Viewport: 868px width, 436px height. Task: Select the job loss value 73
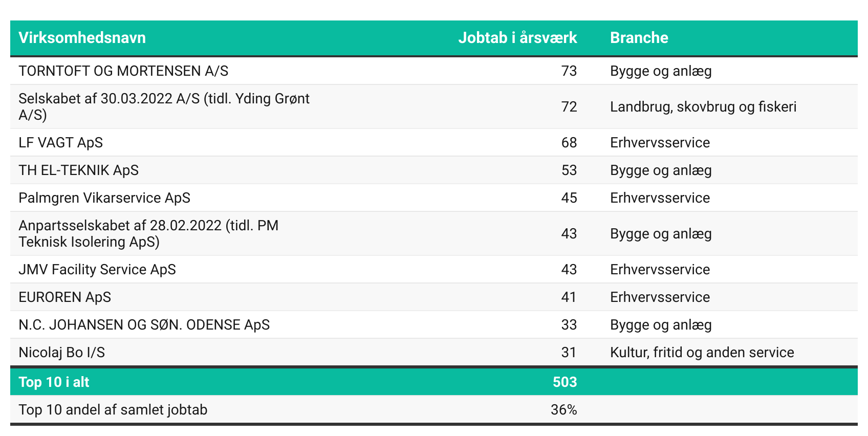coord(569,71)
